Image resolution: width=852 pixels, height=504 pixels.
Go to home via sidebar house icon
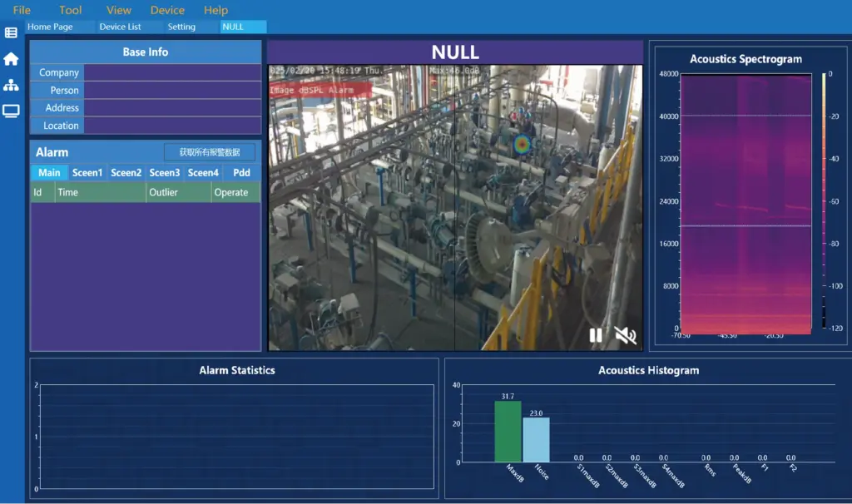pos(11,59)
